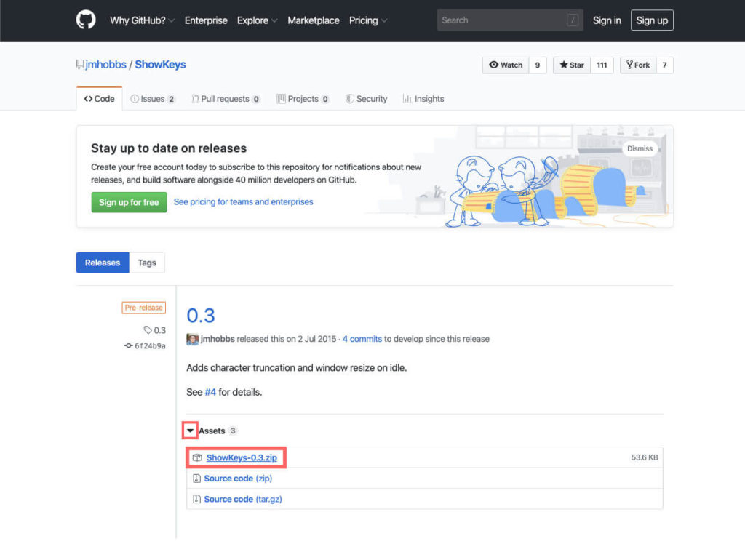Viewport: 745px width, 560px height.
Task: Go to the Enterprise page
Action: tap(206, 20)
